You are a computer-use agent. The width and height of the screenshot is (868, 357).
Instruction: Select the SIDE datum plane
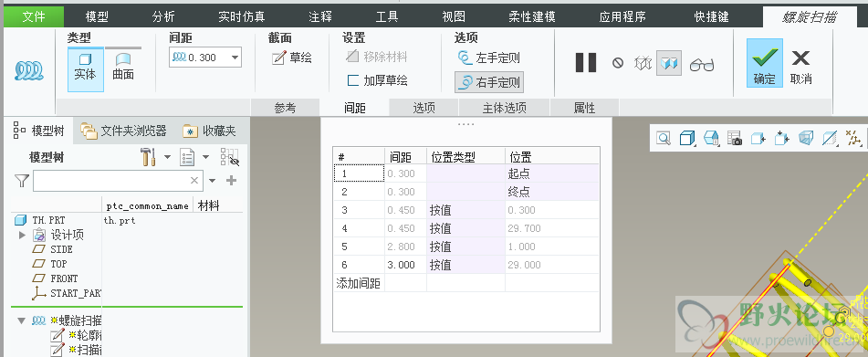pyautogui.click(x=61, y=249)
